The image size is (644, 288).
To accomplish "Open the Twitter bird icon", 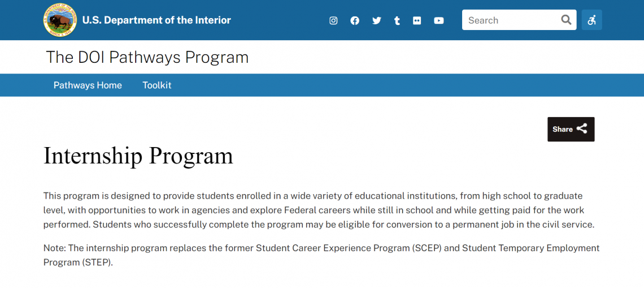I will (x=377, y=20).
